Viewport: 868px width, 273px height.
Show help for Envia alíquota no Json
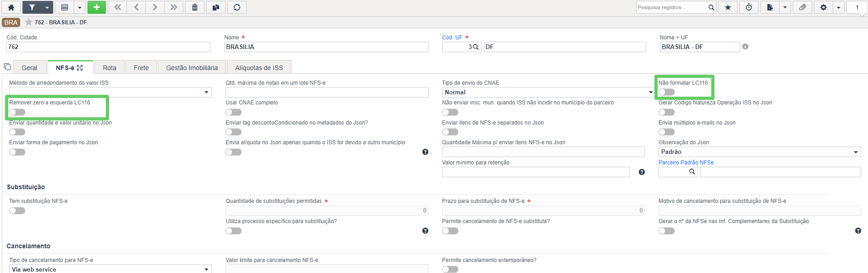425,152
